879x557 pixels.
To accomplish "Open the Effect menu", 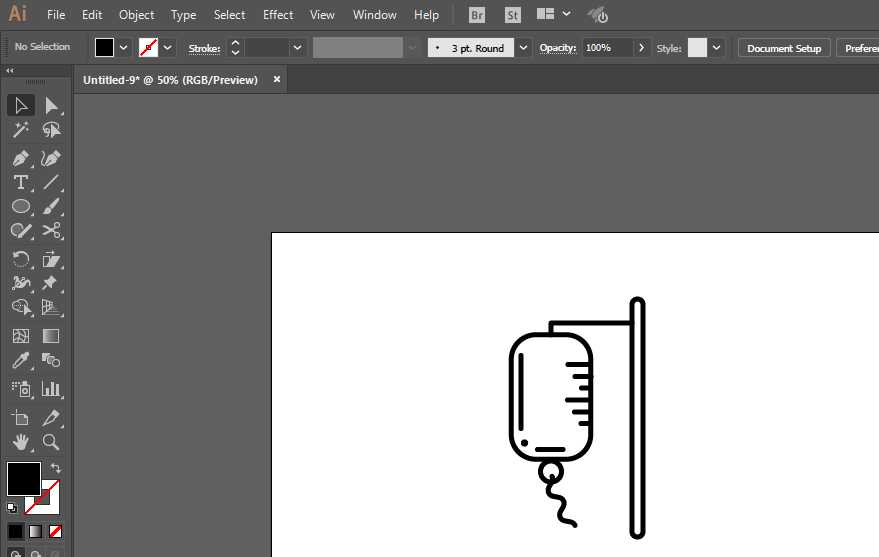I will (x=278, y=15).
